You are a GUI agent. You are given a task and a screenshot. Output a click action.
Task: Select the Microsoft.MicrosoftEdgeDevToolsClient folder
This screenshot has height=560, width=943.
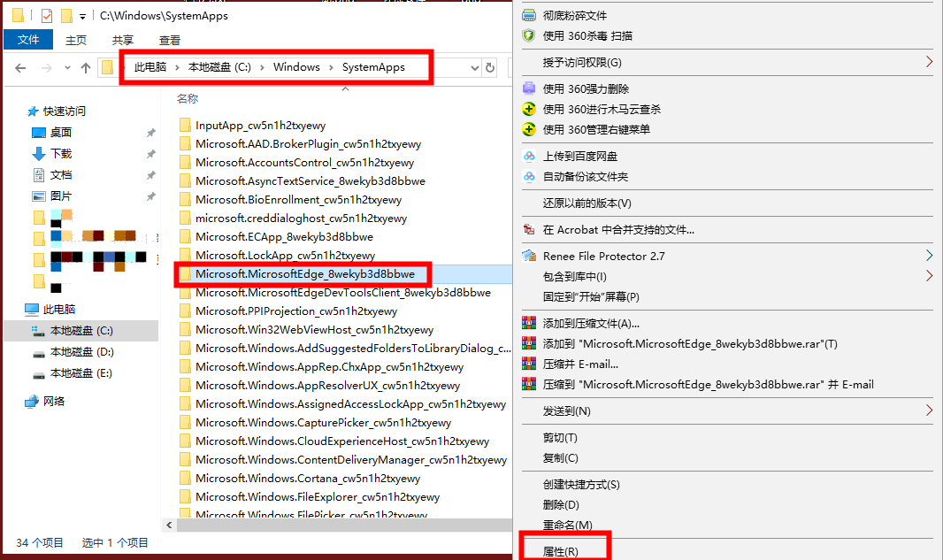tap(343, 293)
